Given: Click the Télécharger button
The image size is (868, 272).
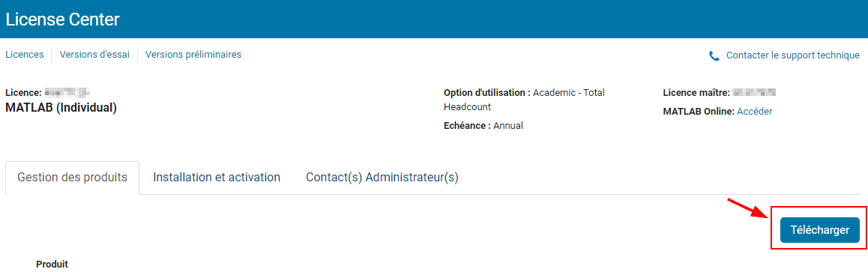Looking at the screenshot, I should tap(820, 230).
